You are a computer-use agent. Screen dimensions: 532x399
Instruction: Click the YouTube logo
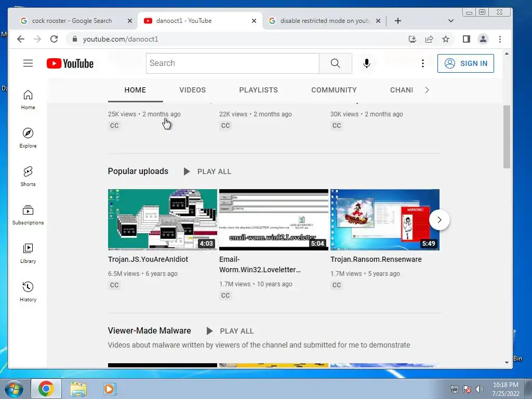(70, 63)
